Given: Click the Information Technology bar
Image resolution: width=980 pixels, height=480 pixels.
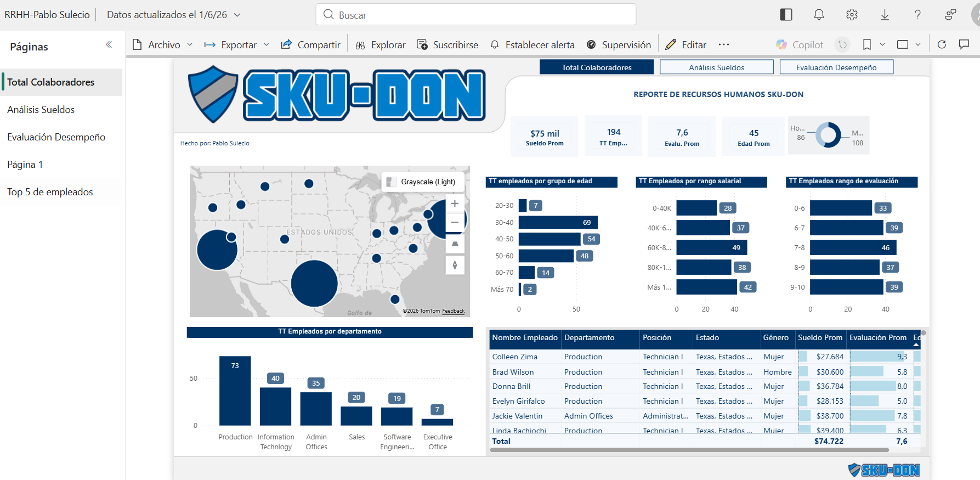Looking at the screenshot, I should [275, 406].
